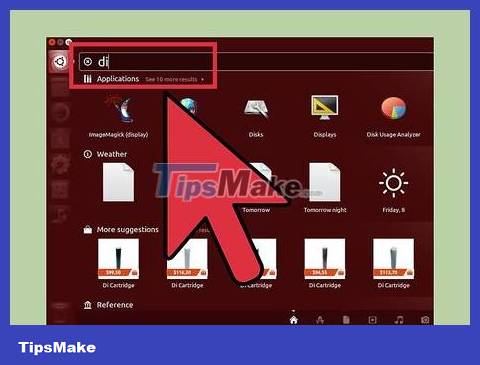
Task: Click the Applications bars icon
Action: click(88, 79)
